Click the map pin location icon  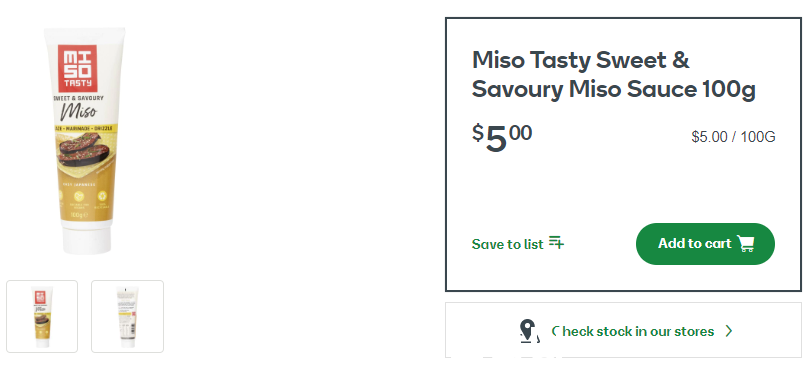(528, 331)
